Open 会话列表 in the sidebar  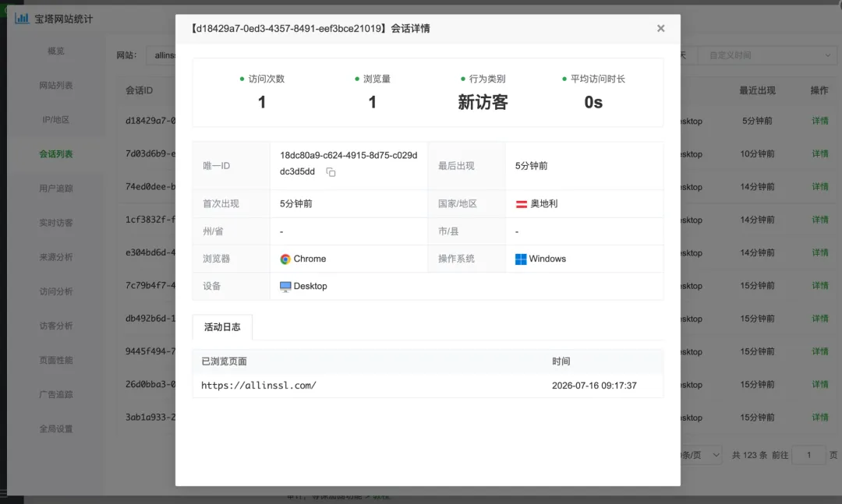pos(56,154)
